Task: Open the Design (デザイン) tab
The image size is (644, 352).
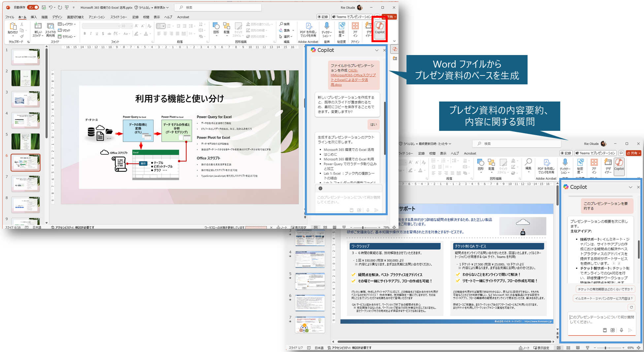Action: click(57, 17)
